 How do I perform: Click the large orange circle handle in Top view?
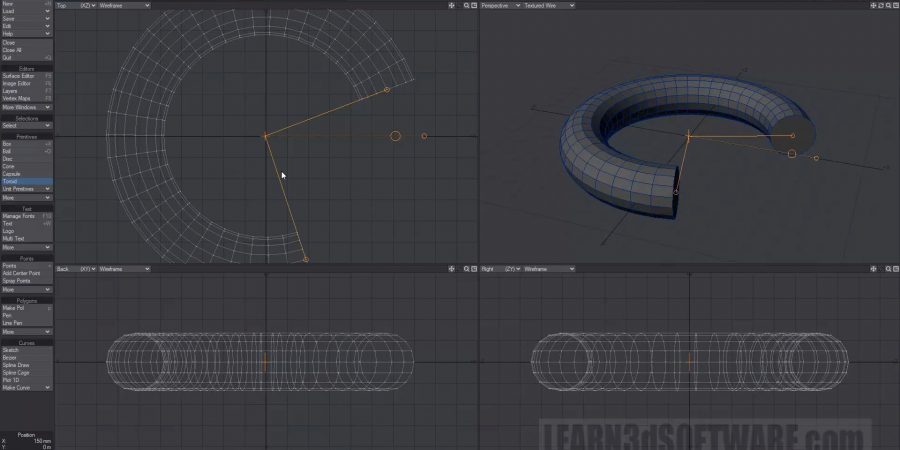[x=395, y=136]
